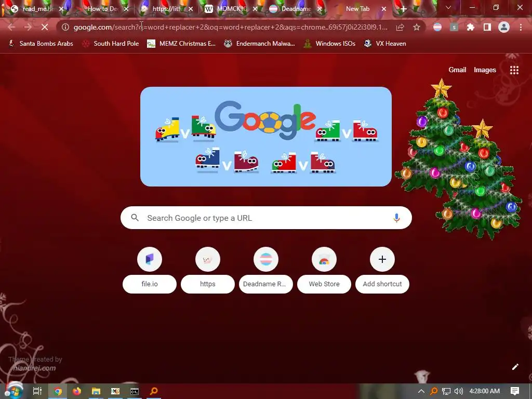Viewport: 532px width, 399px height.
Task: Stop loading the page with X button
Action: tap(45, 27)
